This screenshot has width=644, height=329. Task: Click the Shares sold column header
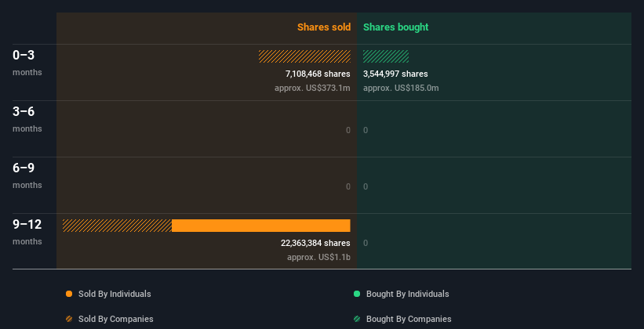click(323, 27)
